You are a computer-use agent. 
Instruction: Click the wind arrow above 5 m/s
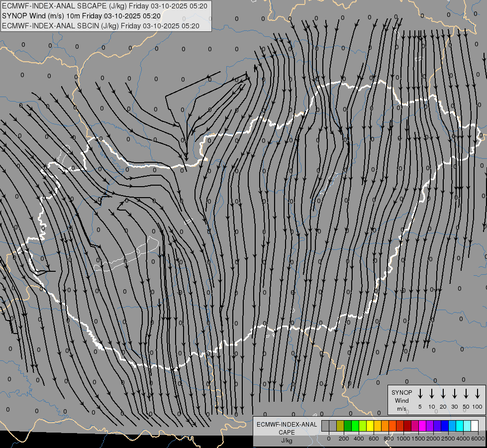point(420,393)
